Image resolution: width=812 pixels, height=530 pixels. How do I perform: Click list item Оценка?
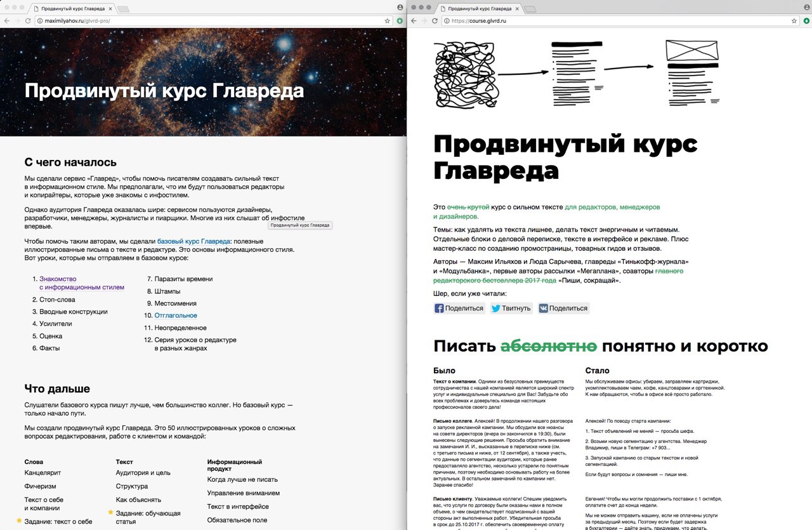click(x=51, y=336)
